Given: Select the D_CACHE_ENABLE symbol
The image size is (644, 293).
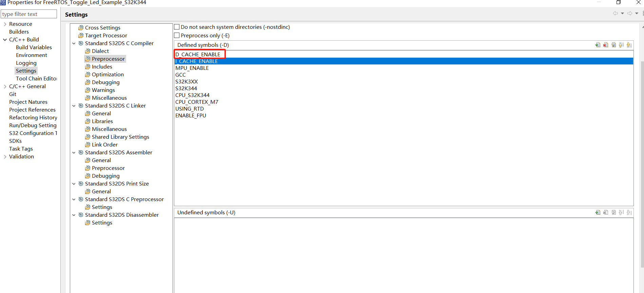Looking at the screenshot, I should [x=198, y=54].
